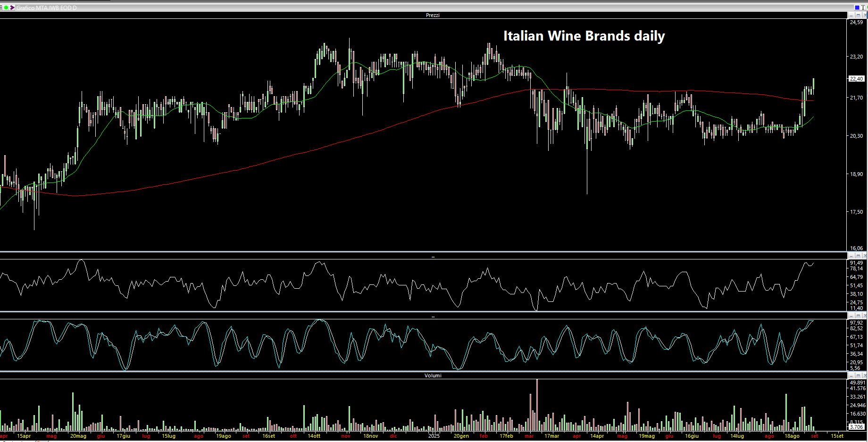This screenshot has width=868, height=442.
Task: Click the 2025 year label on the time axis
Action: click(434, 436)
